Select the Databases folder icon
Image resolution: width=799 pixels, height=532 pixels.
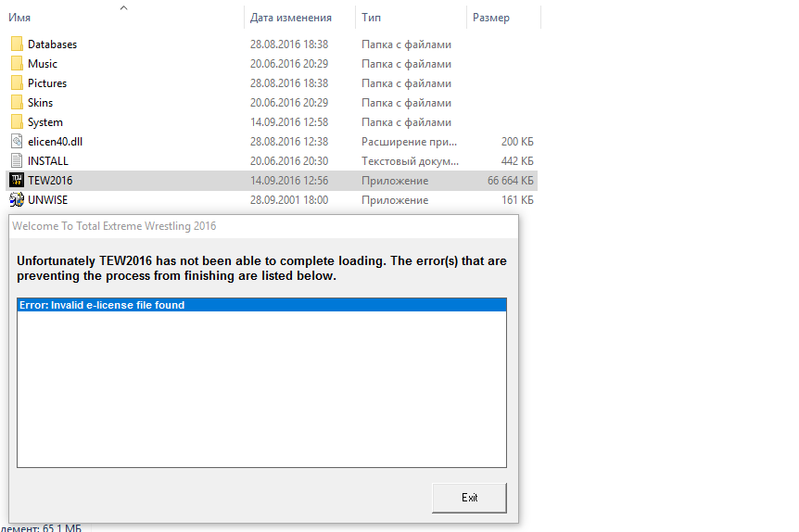click(17, 44)
